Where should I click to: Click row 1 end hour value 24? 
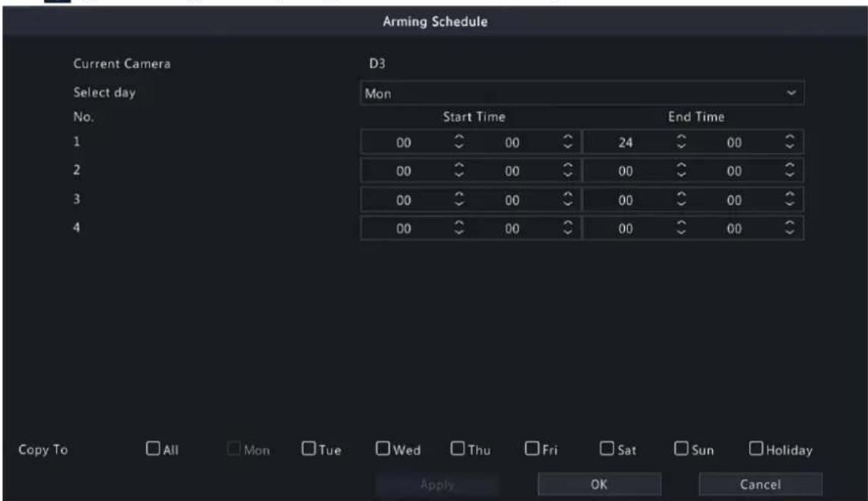coord(626,143)
